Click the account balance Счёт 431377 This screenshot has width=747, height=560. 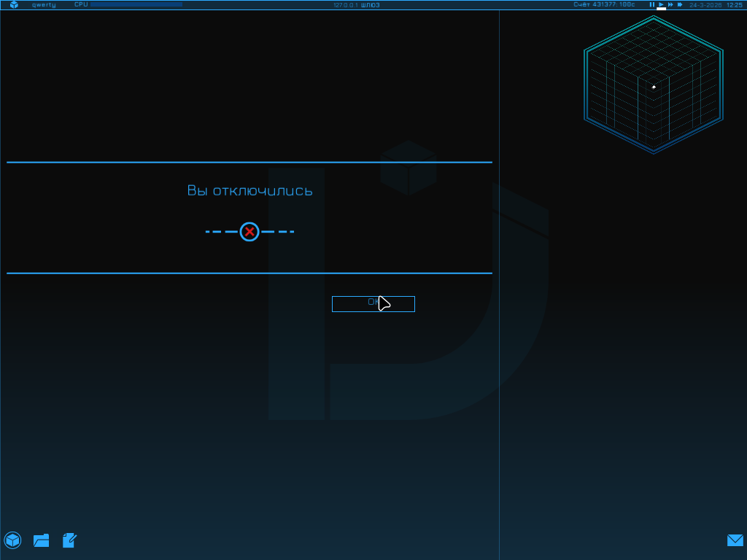(604, 5)
